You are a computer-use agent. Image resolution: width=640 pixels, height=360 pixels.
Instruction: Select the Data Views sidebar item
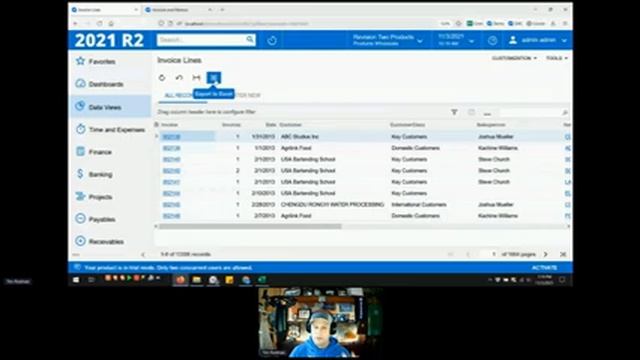110,107
